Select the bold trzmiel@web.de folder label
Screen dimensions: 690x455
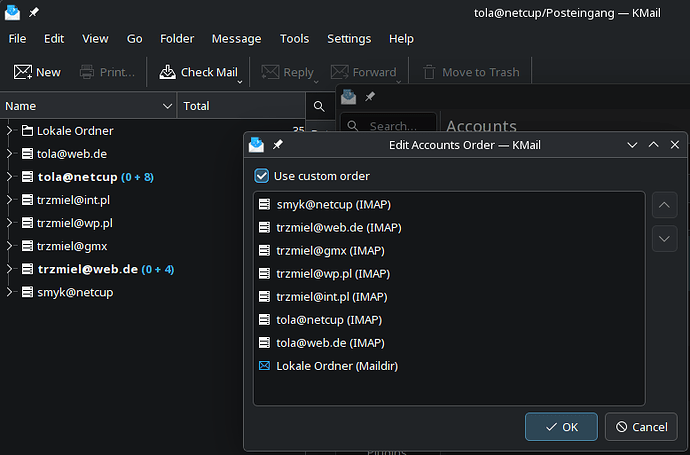tap(88, 269)
